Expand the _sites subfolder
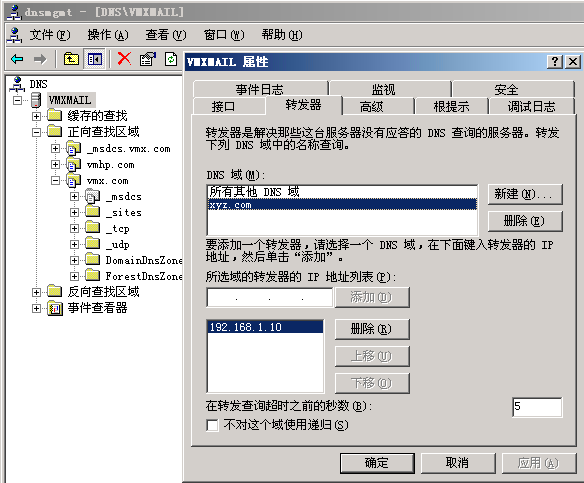This screenshot has height=483, width=584. [x=74, y=212]
